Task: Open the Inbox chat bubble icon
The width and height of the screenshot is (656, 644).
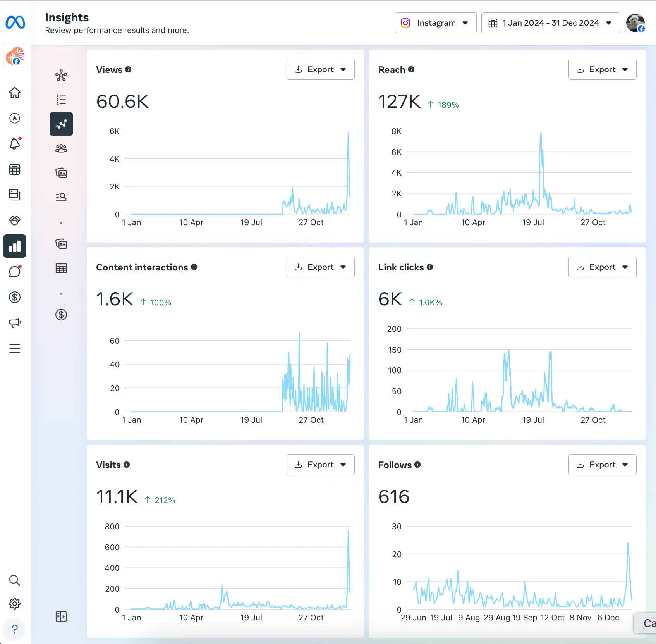Action: click(x=15, y=272)
